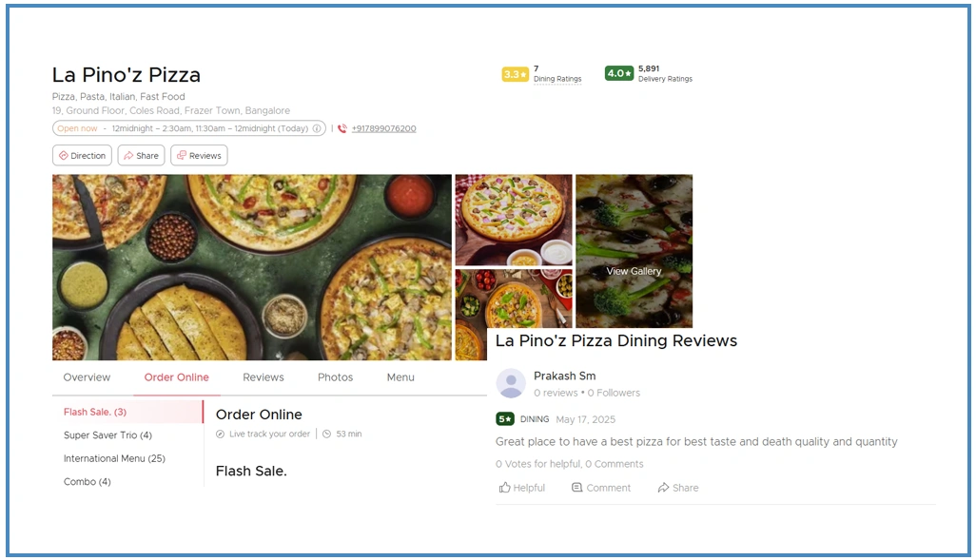Image resolution: width=976 pixels, height=560 pixels.
Task: Mark the review as Helpful
Action: [522, 488]
